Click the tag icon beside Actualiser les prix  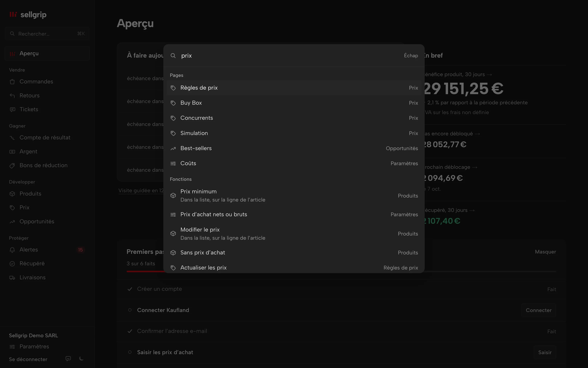[173, 268]
